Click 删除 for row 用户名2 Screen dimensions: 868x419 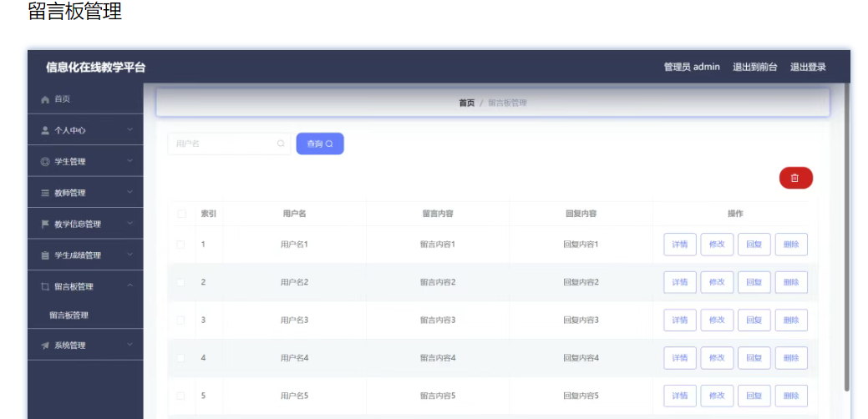[791, 282]
